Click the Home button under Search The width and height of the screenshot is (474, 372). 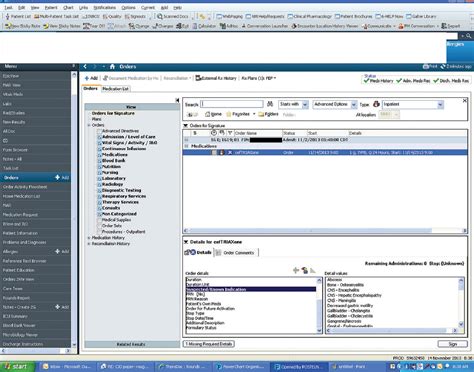click(x=213, y=114)
